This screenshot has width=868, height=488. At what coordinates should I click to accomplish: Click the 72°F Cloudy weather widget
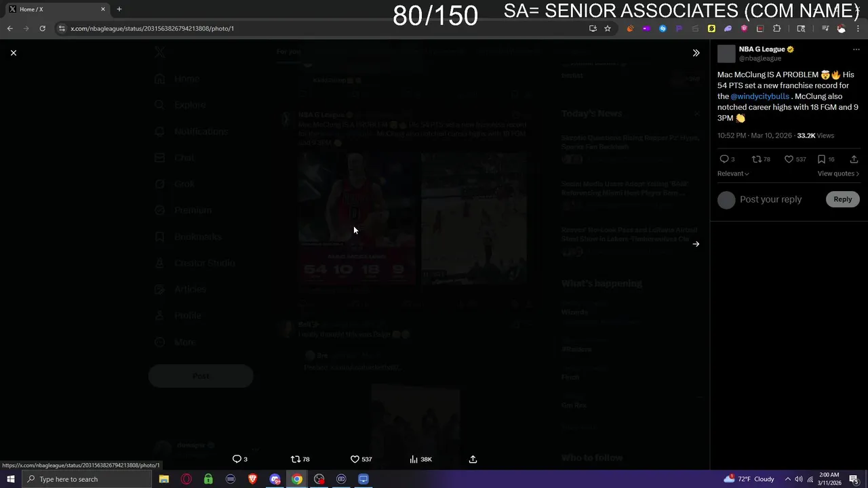(749, 479)
